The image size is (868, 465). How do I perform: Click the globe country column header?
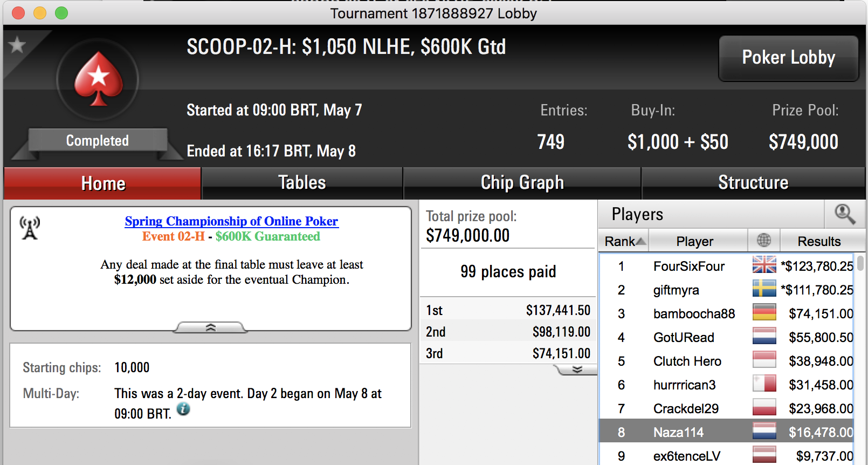764,241
